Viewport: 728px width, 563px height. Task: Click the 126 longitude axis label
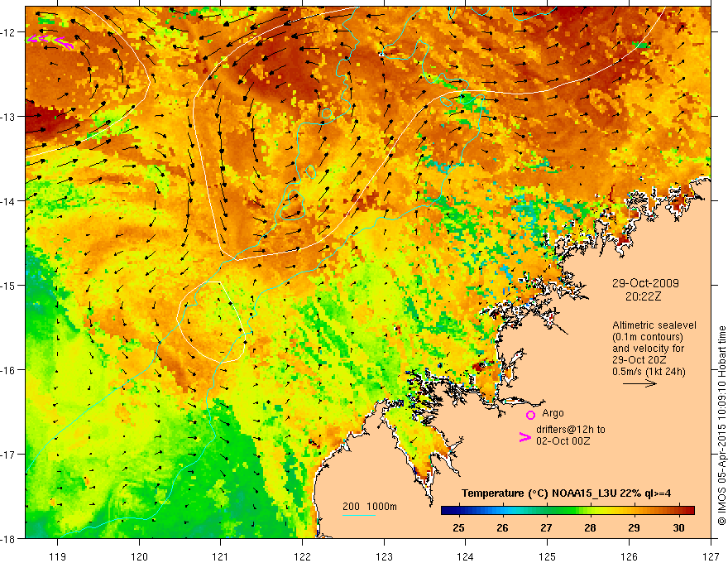[629, 556]
